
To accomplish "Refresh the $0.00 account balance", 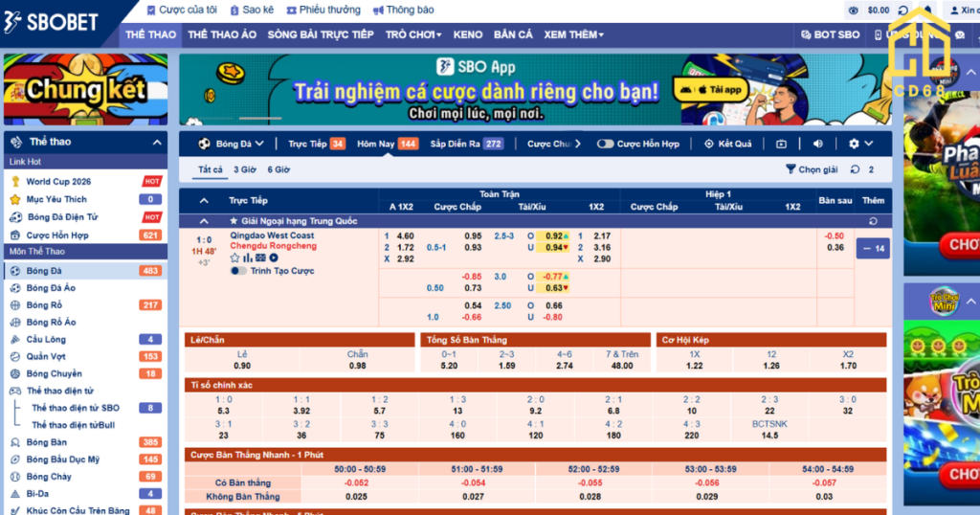I will click(903, 10).
